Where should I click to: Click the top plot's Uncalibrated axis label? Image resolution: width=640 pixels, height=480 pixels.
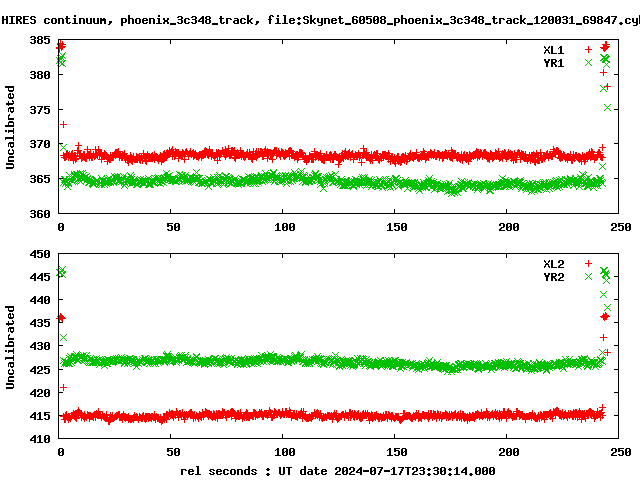[10, 127]
